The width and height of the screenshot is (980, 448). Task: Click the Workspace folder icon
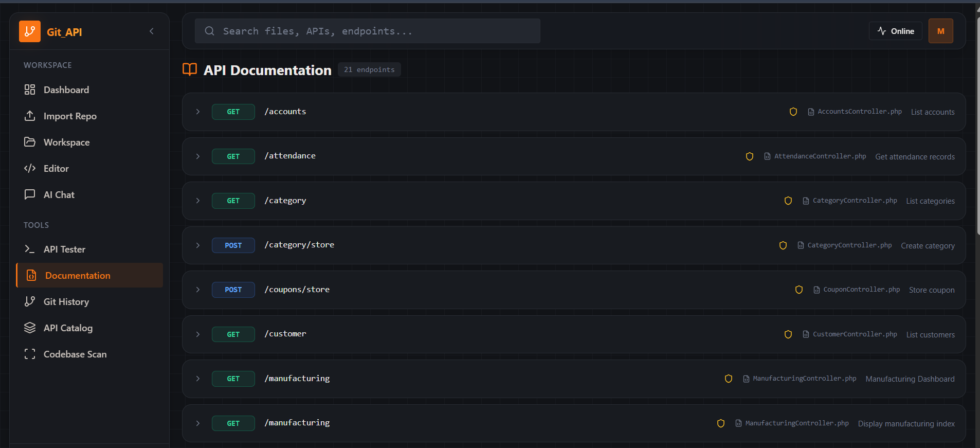tap(30, 142)
